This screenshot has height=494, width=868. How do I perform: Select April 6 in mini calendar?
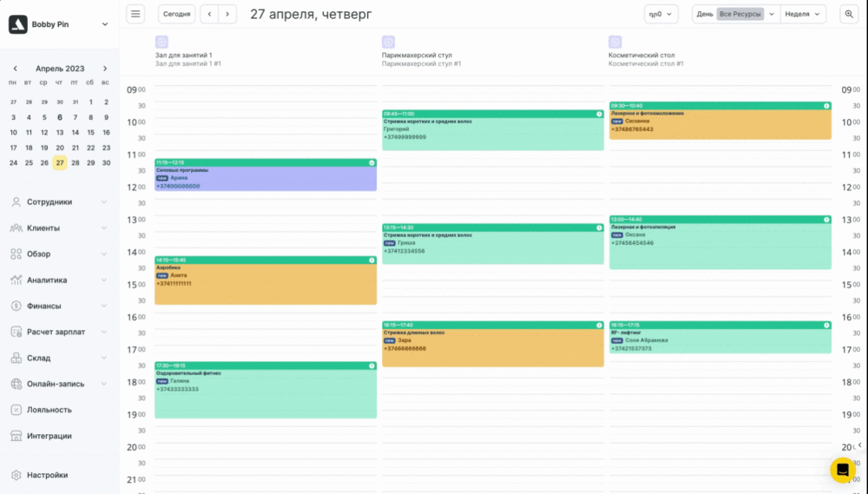(60, 117)
